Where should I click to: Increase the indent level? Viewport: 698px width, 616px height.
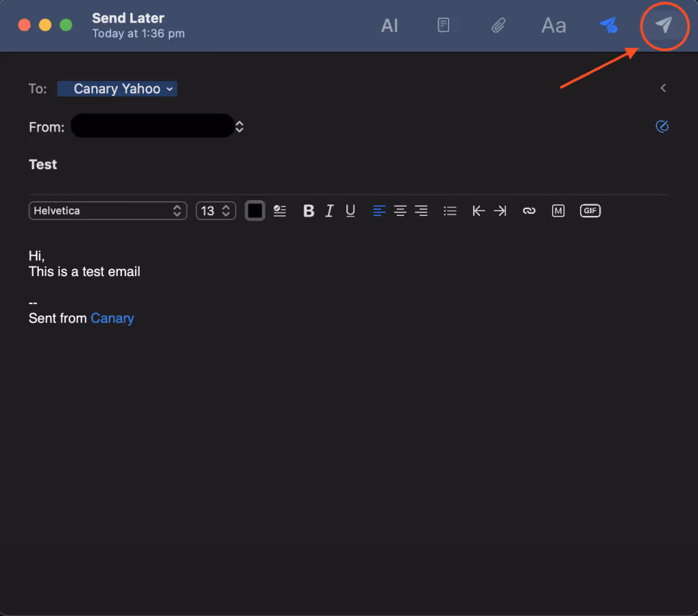coord(500,211)
